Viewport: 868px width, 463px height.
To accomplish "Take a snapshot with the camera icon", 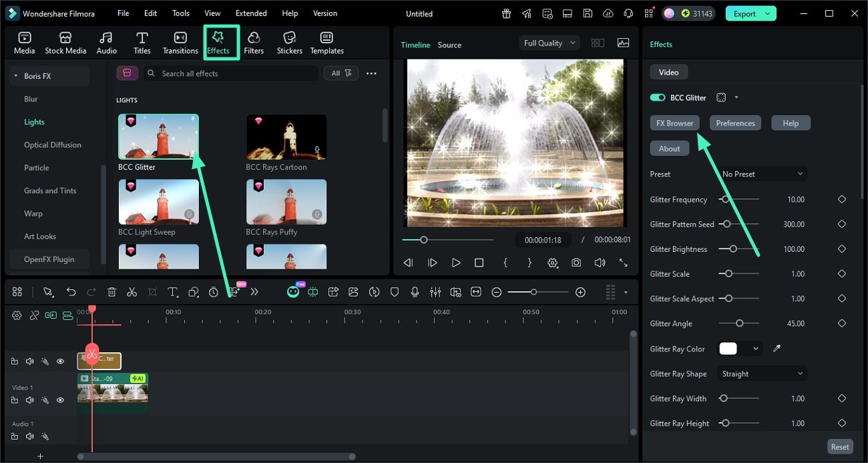I will (x=576, y=263).
